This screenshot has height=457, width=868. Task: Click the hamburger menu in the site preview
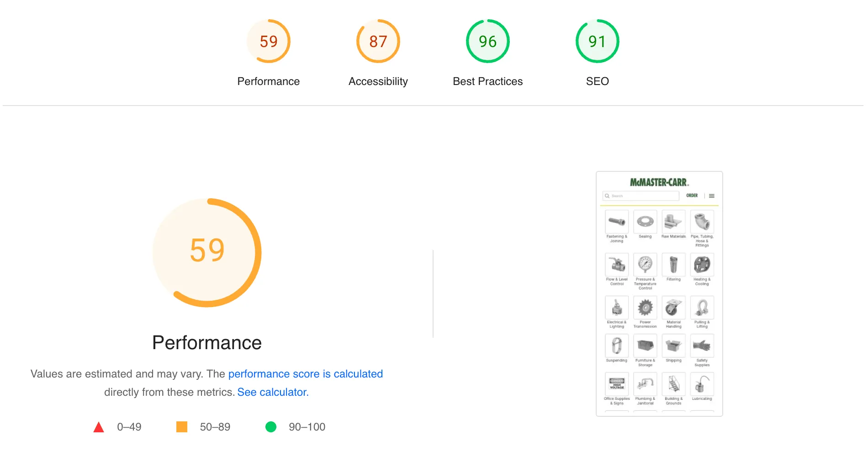pos(711,196)
